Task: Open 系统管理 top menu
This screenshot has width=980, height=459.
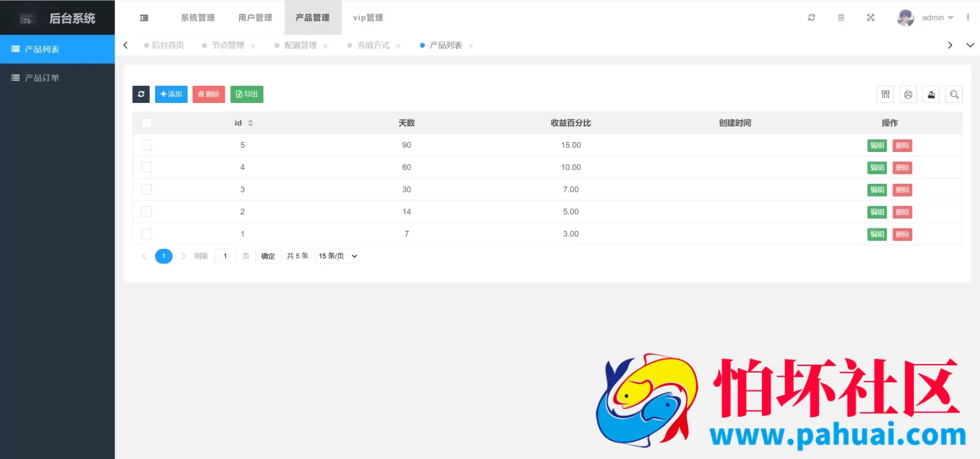Action: coord(197,18)
